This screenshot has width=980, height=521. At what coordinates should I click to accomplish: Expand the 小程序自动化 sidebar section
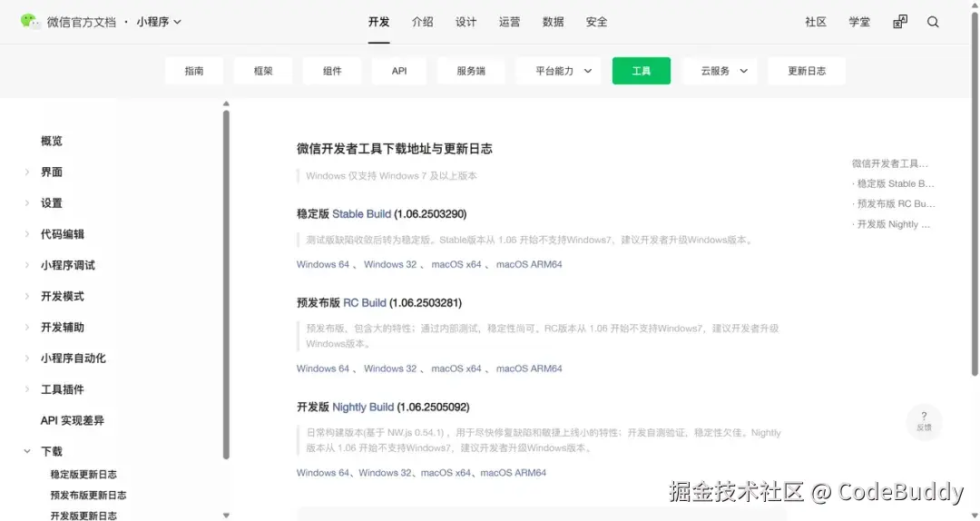[x=27, y=359]
